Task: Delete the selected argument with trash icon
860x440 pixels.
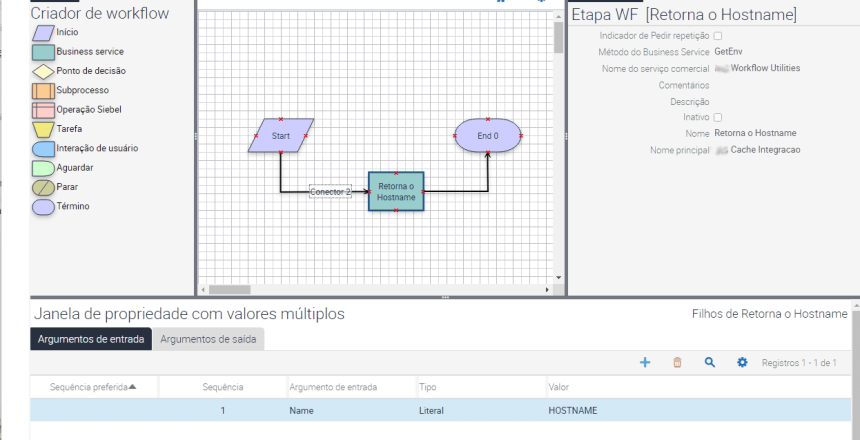Action: point(677,363)
